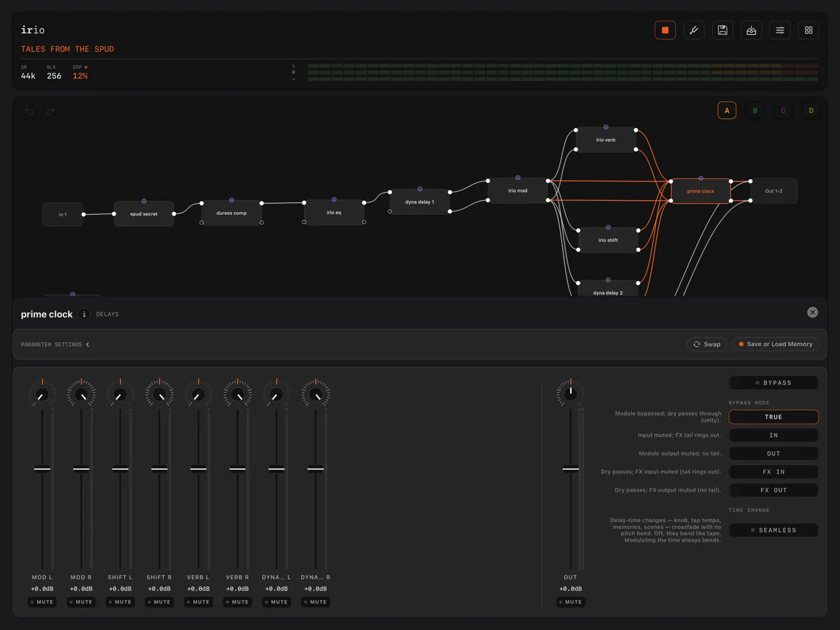Open the load/import tray icon
Screen dimensions: 840x630
pos(751,30)
